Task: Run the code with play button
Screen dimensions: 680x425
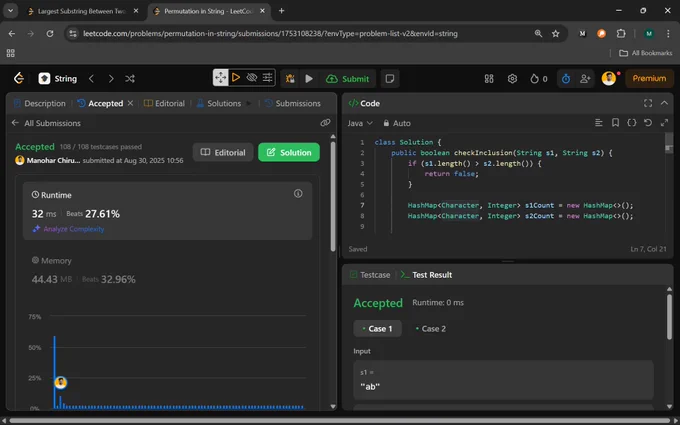Action: coord(309,78)
